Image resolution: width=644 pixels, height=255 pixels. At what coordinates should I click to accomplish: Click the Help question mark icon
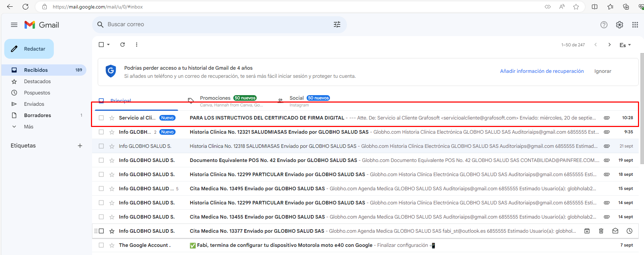(604, 25)
